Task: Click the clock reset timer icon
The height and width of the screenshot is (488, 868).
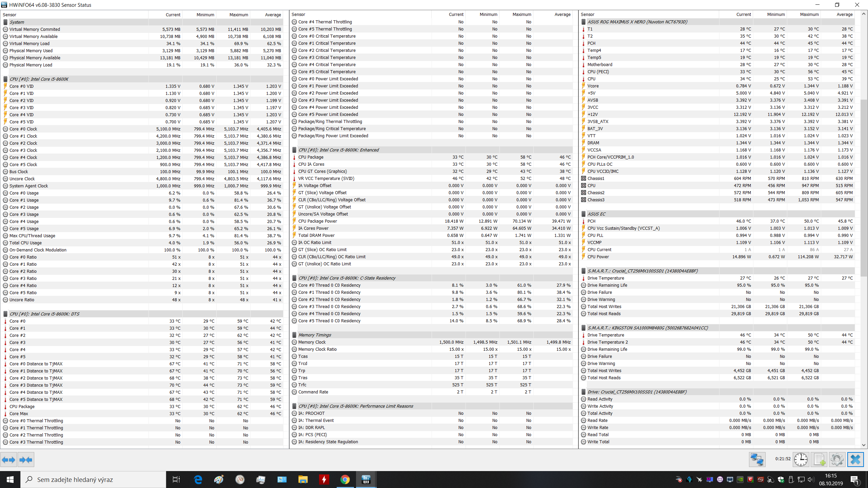Action: click(801, 460)
